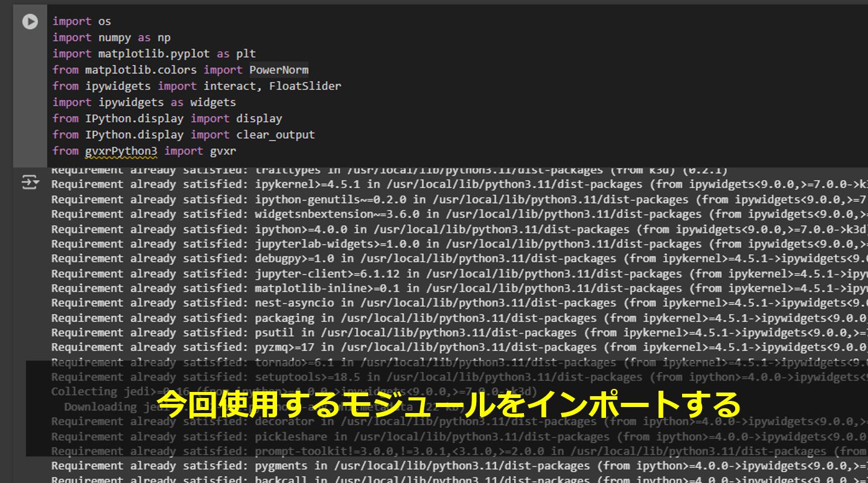Click the underlined gvxrPython3 module name
The width and height of the screenshot is (868, 483).
pos(121,151)
